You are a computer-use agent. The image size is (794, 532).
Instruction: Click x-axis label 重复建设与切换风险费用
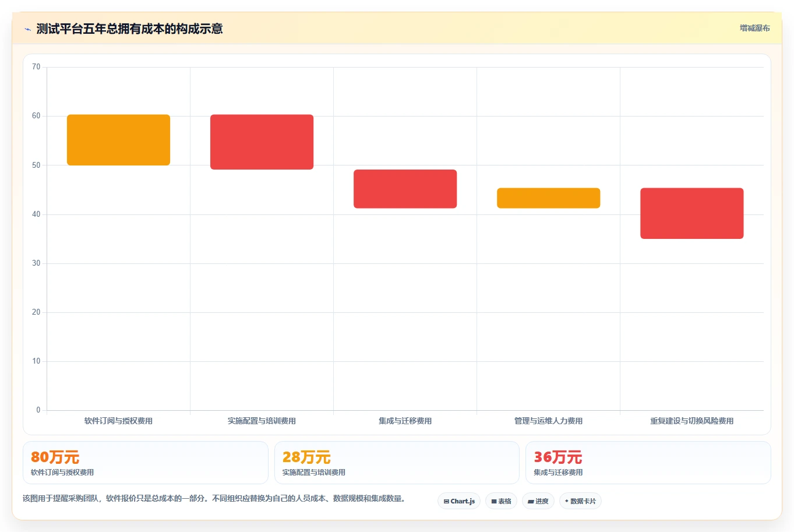pyautogui.click(x=691, y=421)
